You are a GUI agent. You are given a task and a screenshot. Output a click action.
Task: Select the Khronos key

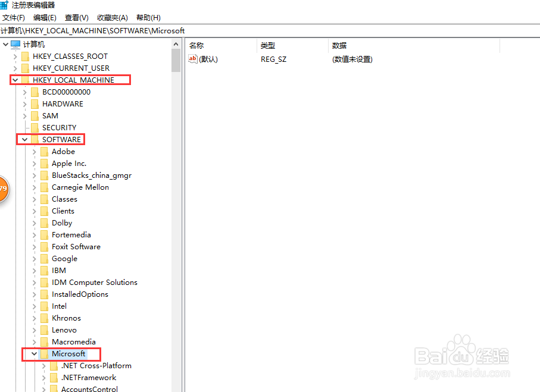pos(66,318)
